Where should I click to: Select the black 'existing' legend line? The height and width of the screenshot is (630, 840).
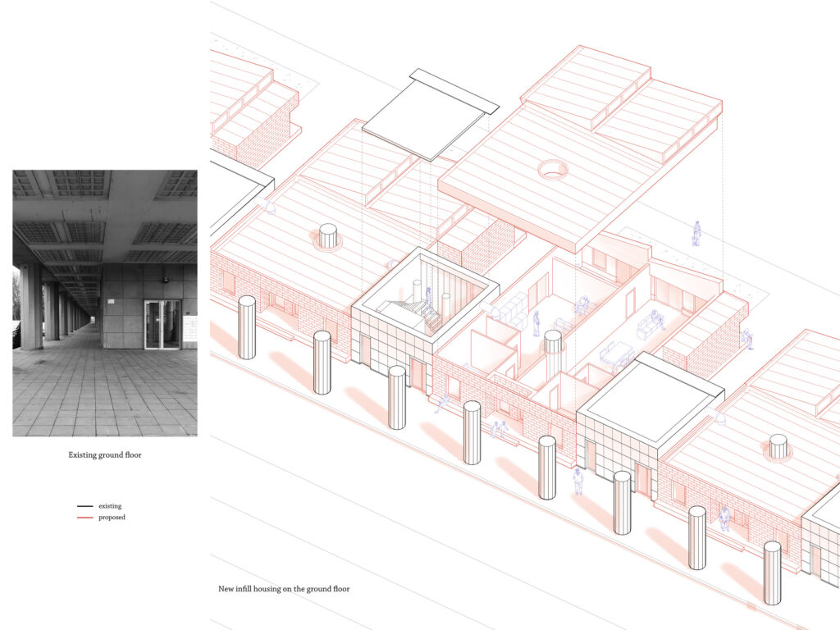click(84, 506)
